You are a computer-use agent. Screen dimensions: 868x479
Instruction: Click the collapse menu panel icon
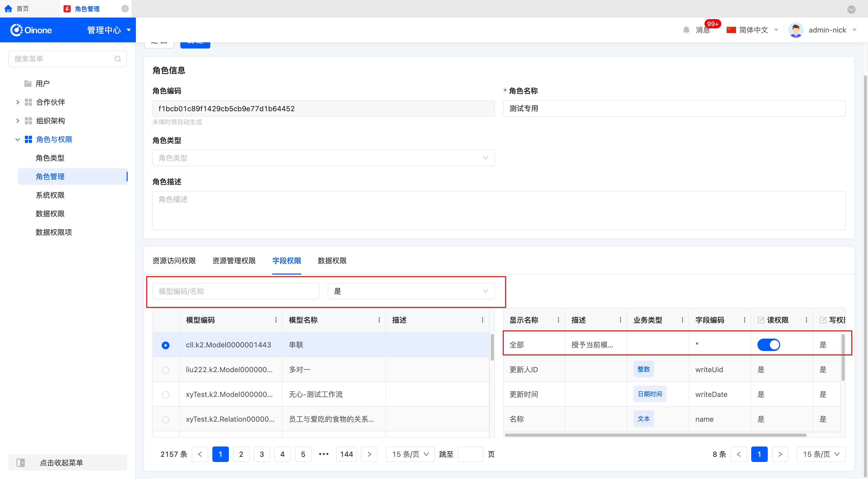pos(21,462)
